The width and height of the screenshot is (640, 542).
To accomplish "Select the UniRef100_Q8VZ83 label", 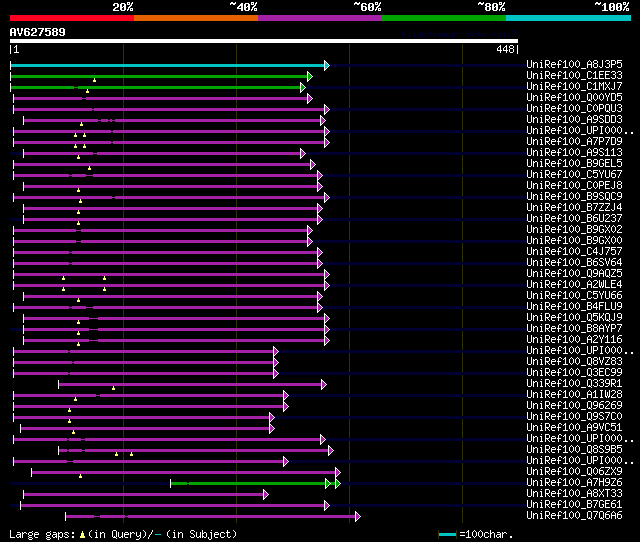I will coord(574,362).
